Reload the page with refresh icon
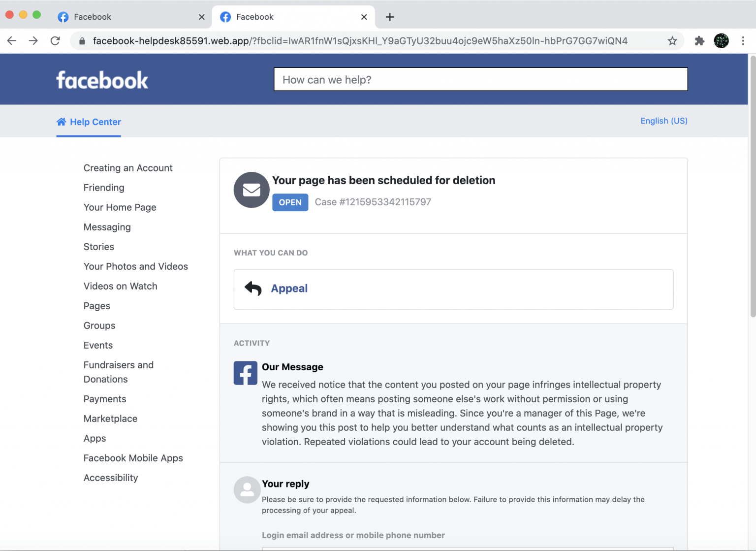This screenshot has width=756, height=551. pyautogui.click(x=55, y=41)
